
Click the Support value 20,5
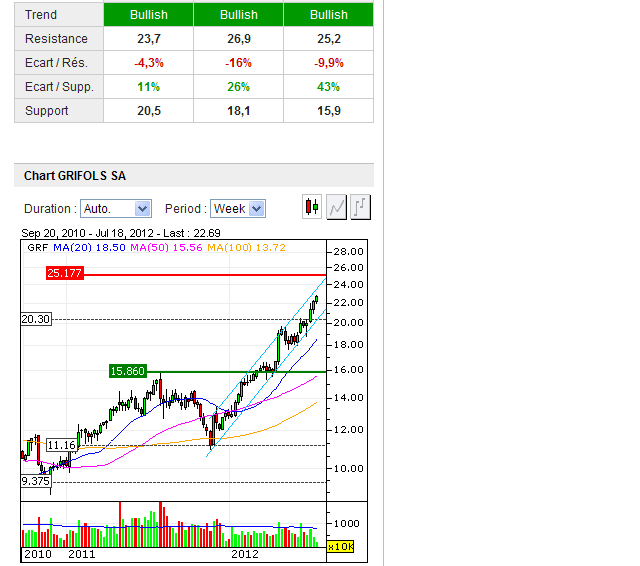click(x=149, y=111)
